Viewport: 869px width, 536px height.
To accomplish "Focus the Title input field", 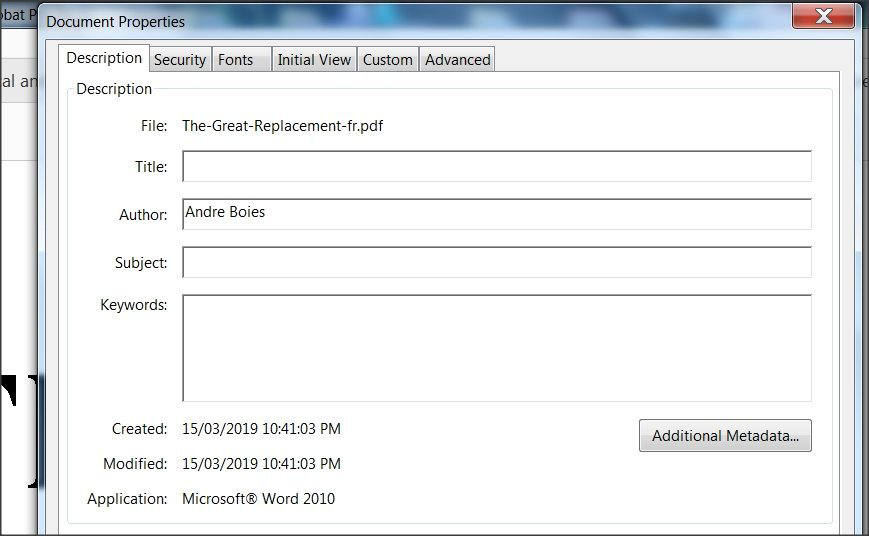I will pos(497,166).
